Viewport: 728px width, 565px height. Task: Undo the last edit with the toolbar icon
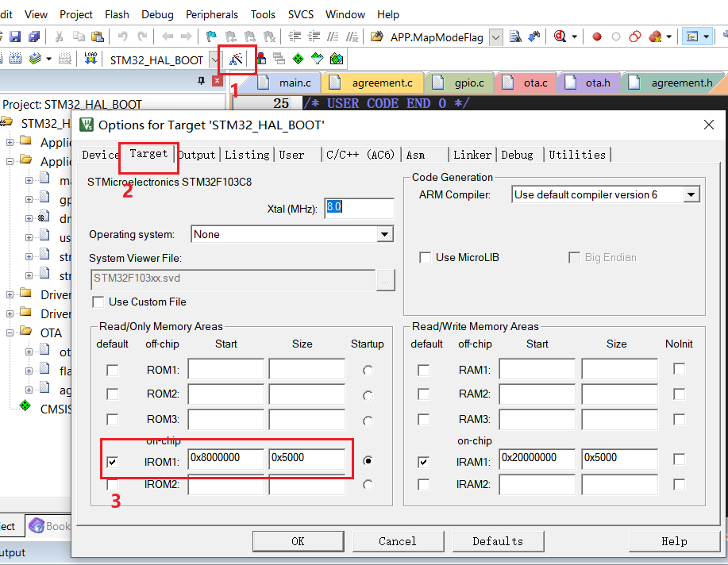coord(123,36)
